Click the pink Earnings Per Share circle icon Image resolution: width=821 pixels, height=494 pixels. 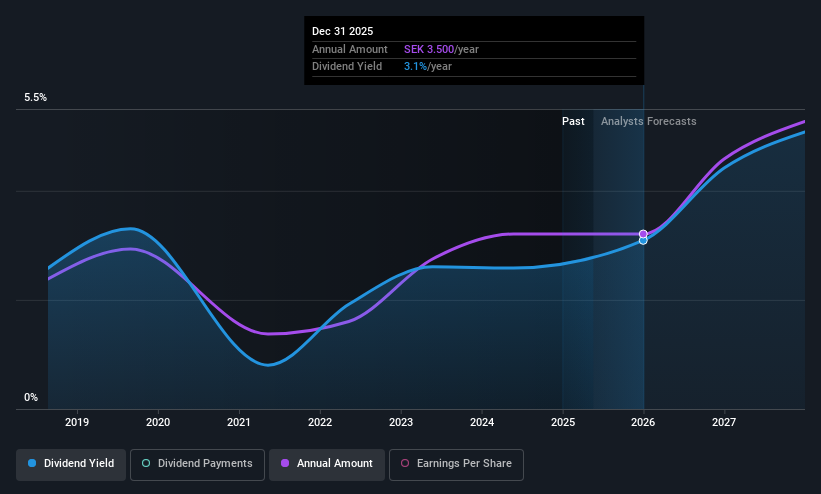pos(405,463)
